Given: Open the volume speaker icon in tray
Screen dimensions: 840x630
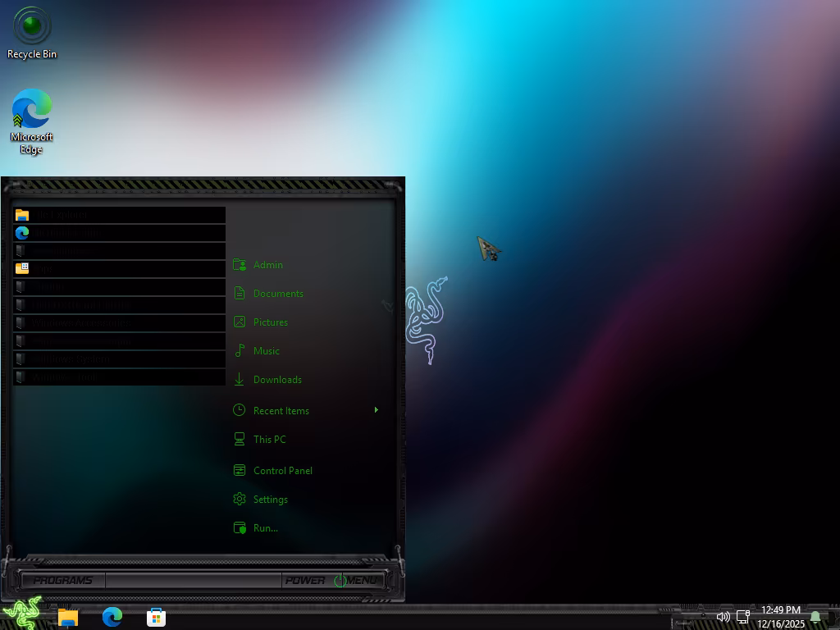Looking at the screenshot, I should tap(723, 617).
